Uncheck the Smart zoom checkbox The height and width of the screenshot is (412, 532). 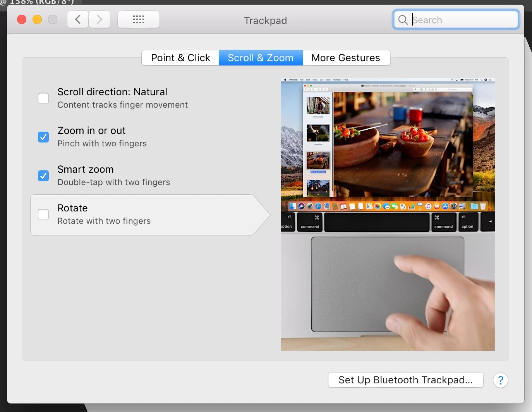(43, 176)
